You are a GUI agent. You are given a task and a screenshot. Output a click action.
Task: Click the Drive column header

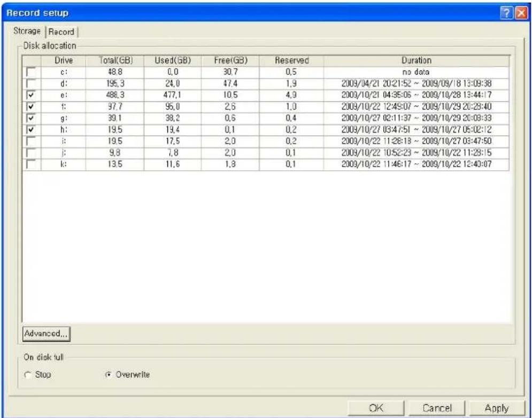64,60
